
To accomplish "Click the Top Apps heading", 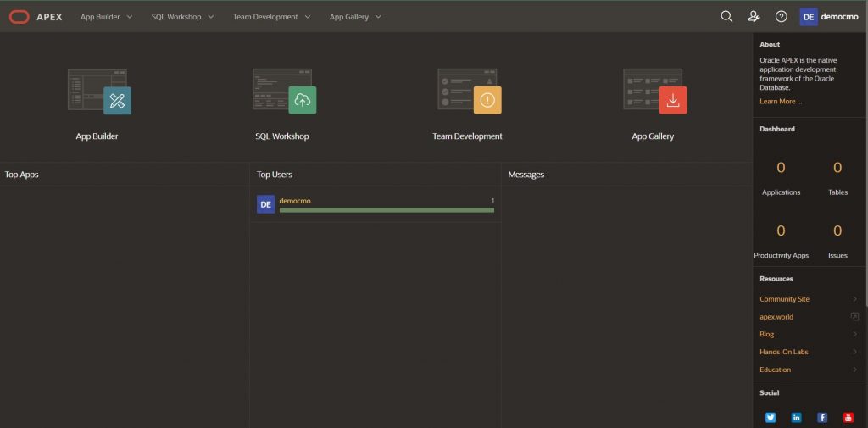I will 21,175.
